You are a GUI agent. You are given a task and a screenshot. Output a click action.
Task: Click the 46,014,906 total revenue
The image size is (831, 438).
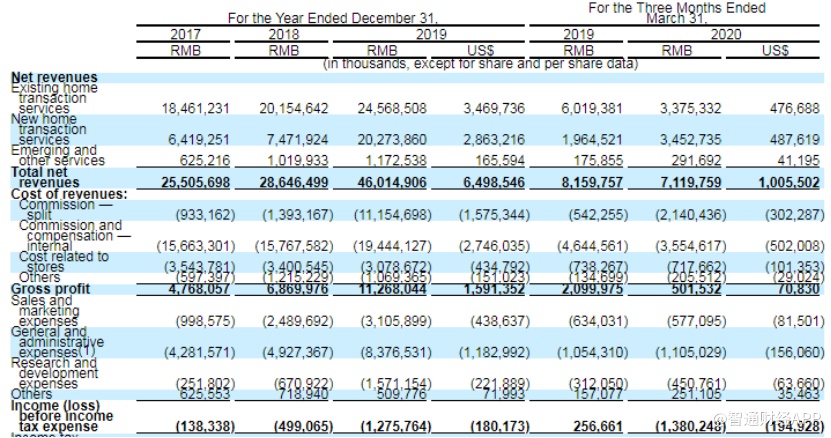392,183
